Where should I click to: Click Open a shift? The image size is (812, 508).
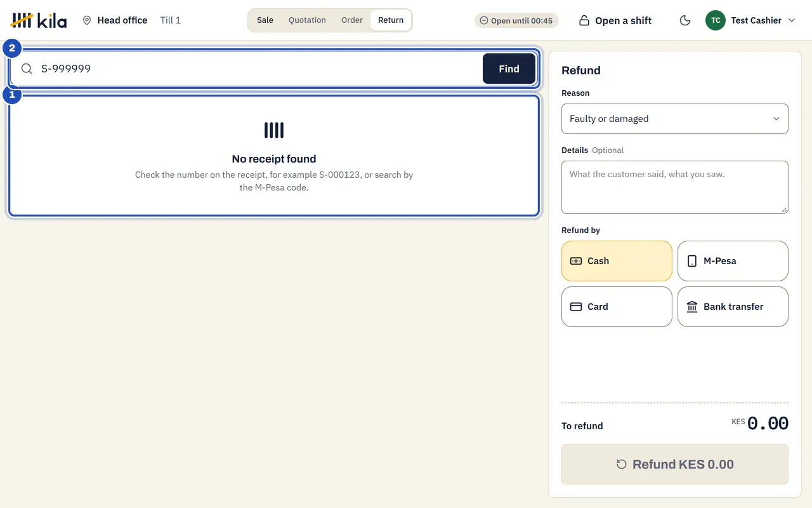[615, 20]
